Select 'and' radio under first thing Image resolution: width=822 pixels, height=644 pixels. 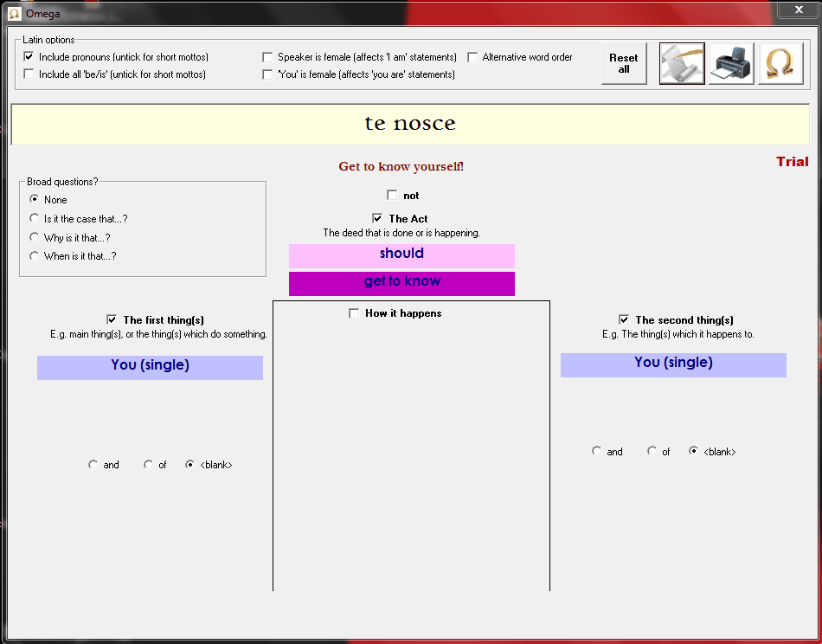[x=93, y=465]
